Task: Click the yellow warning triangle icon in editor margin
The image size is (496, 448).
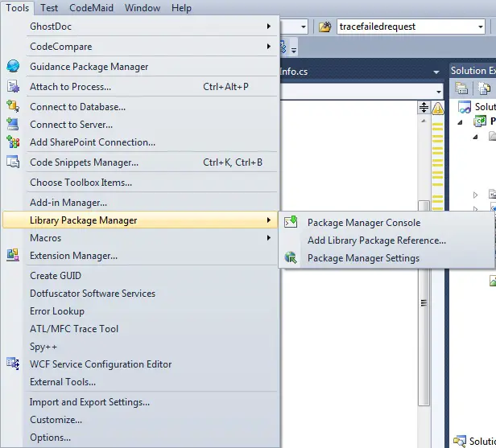Action: pos(438,109)
